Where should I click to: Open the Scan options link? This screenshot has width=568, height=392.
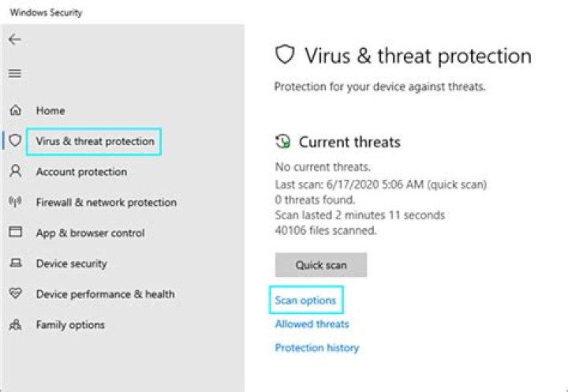point(305,301)
